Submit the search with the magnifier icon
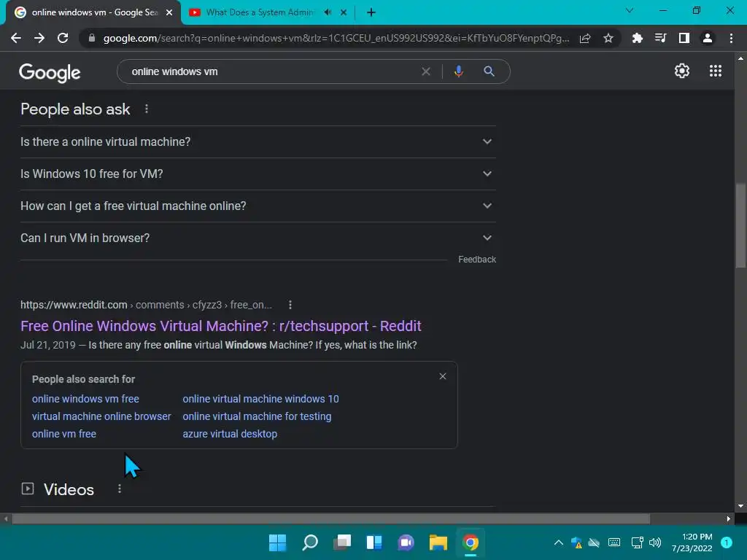Viewport: 747px width, 560px height. (489, 71)
